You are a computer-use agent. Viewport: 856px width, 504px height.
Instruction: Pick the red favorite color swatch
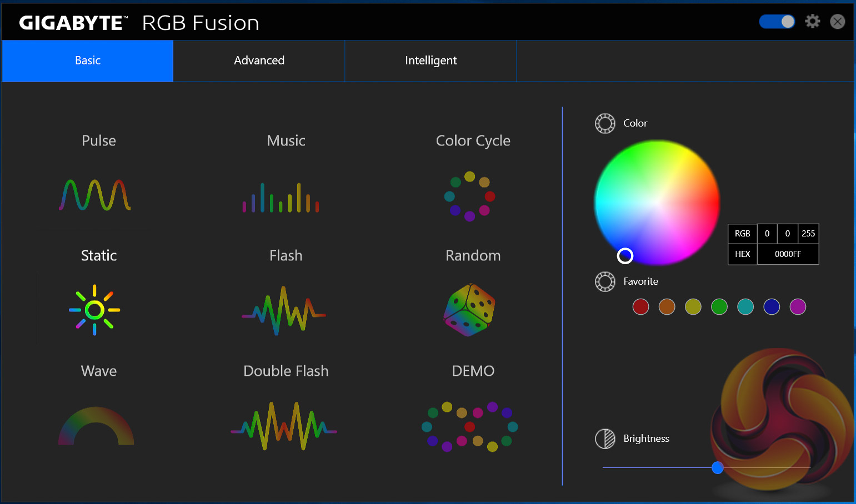click(640, 306)
